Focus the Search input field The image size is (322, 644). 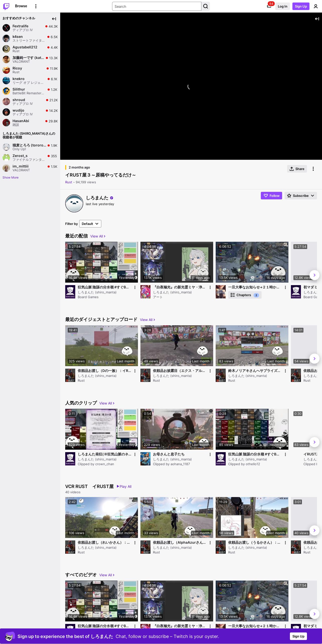(x=157, y=6)
